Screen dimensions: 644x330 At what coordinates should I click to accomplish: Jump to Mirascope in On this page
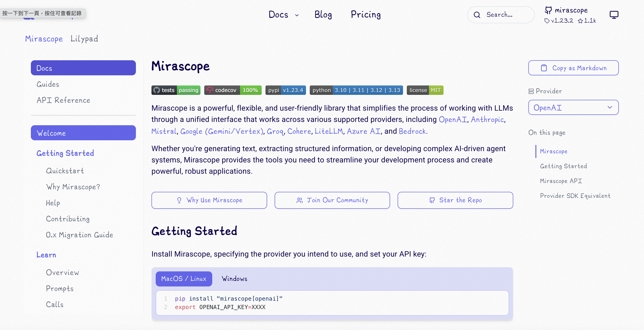click(x=554, y=151)
